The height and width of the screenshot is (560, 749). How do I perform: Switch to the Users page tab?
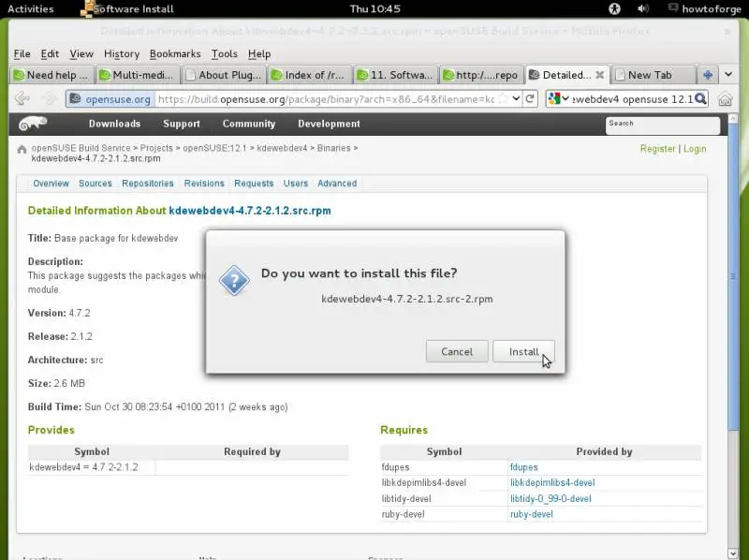coord(296,184)
